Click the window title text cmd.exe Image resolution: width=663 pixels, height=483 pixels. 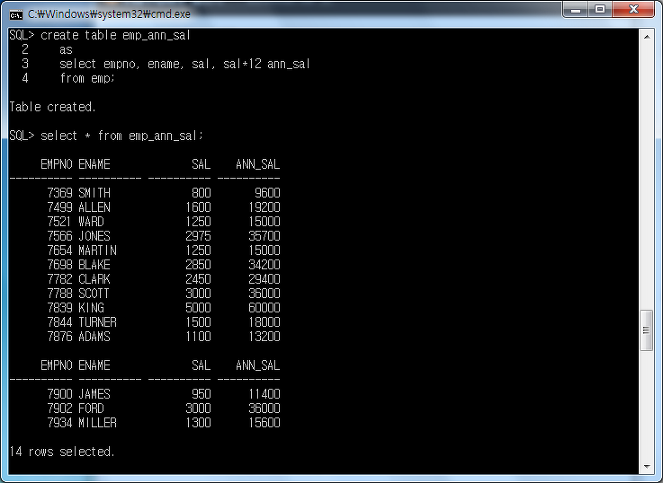pos(109,14)
